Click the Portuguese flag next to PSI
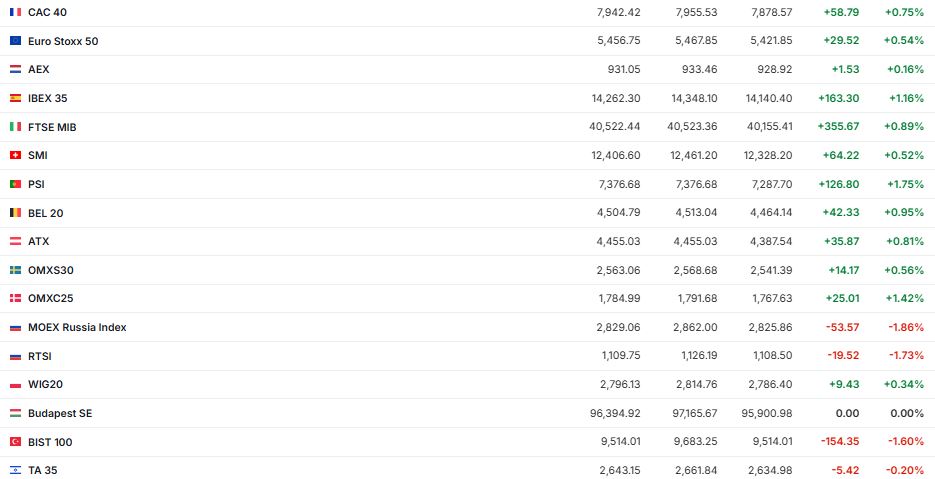The width and height of the screenshot is (935, 479). click(15, 184)
